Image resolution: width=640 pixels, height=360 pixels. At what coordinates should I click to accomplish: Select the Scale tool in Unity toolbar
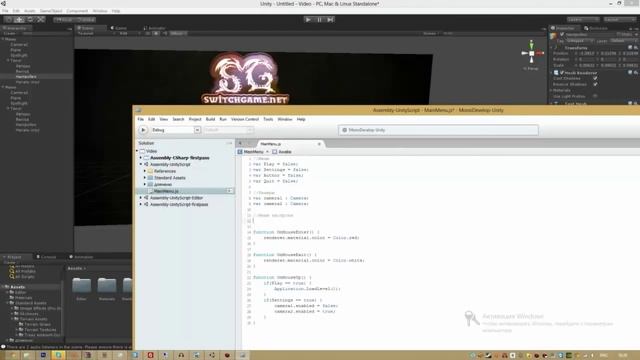point(41,19)
